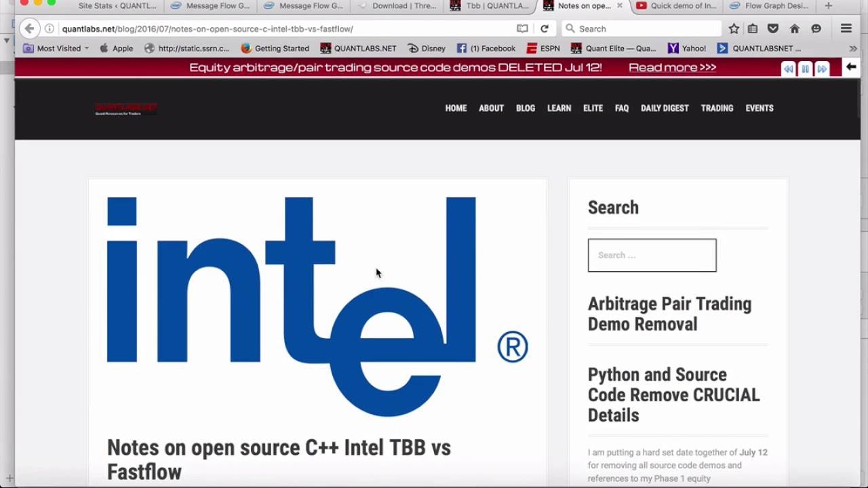Open the ABOUT navigation item
Screen dimensions: 868x488
[491, 108]
